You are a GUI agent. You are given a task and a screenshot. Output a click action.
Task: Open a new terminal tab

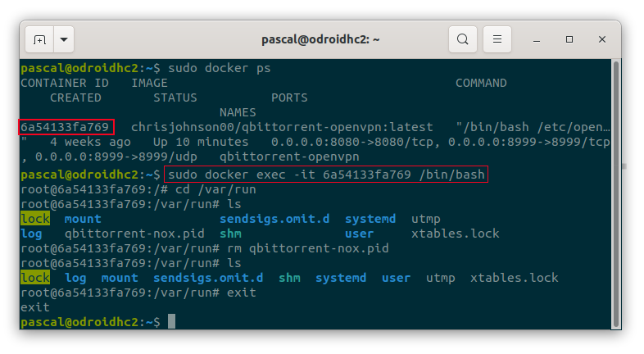(39, 39)
